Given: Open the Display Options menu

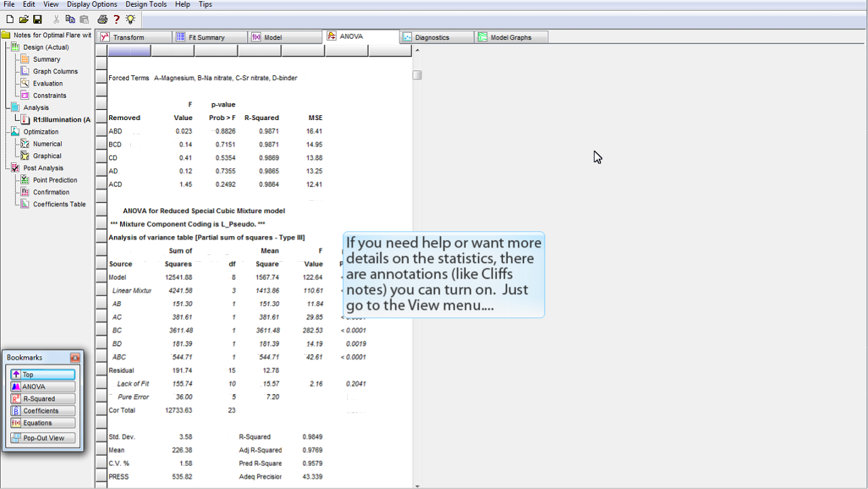Looking at the screenshot, I should pyautogui.click(x=92, y=4).
